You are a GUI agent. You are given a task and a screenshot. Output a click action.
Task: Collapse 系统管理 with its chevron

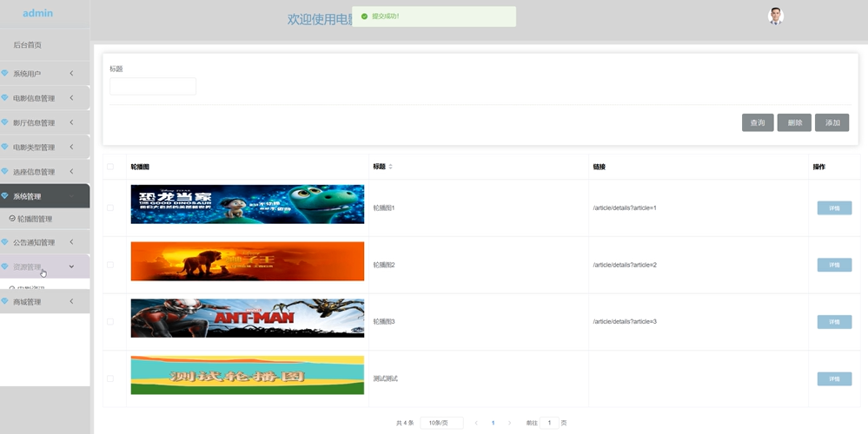71,195
